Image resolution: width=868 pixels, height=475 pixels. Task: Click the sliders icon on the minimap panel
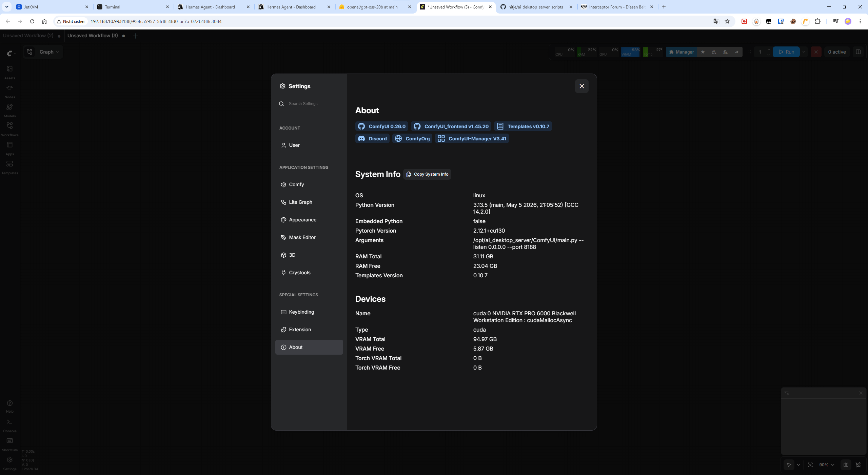tap(787, 393)
